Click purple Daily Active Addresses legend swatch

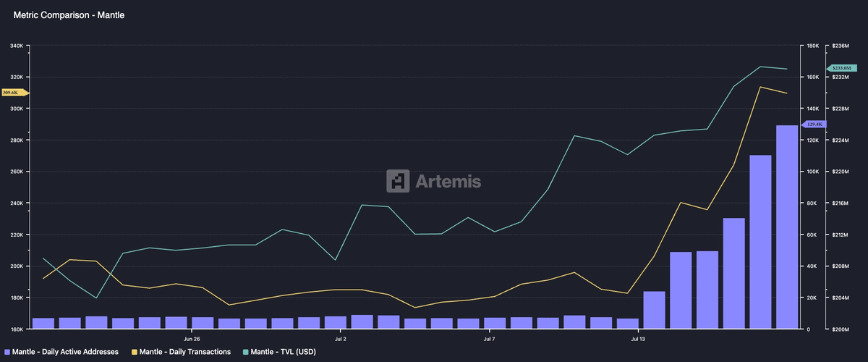click(7, 352)
